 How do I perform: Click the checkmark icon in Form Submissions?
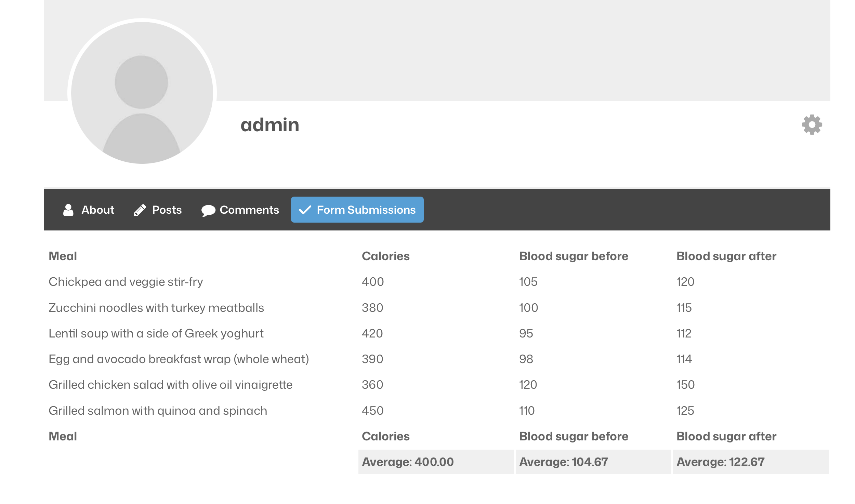306,210
